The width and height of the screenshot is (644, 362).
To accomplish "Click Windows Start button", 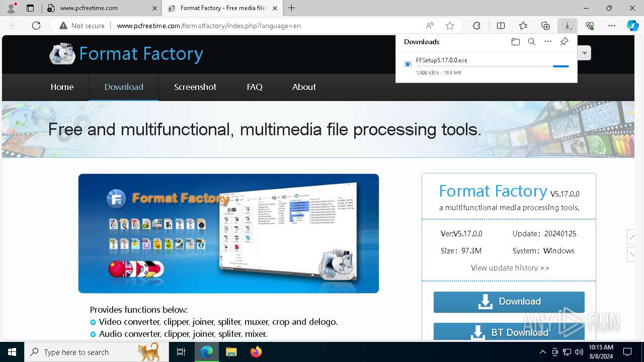I will pyautogui.click(x=12, y=352).
